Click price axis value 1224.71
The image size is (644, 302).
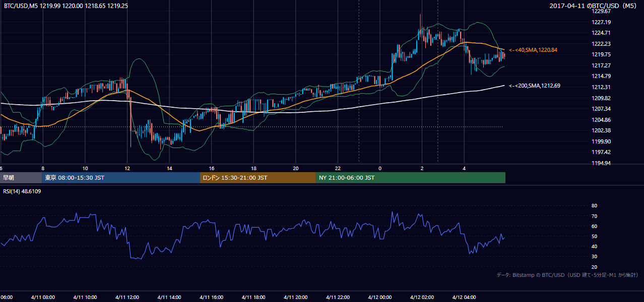pyautogui.click(x=602, y=33)
